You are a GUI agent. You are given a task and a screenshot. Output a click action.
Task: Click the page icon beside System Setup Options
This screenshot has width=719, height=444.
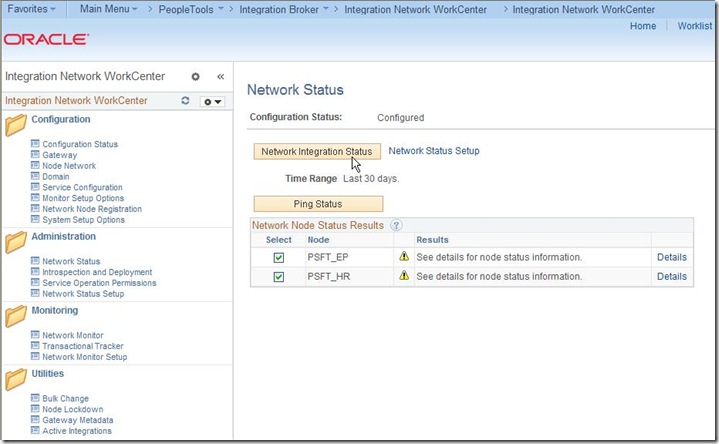35,219
